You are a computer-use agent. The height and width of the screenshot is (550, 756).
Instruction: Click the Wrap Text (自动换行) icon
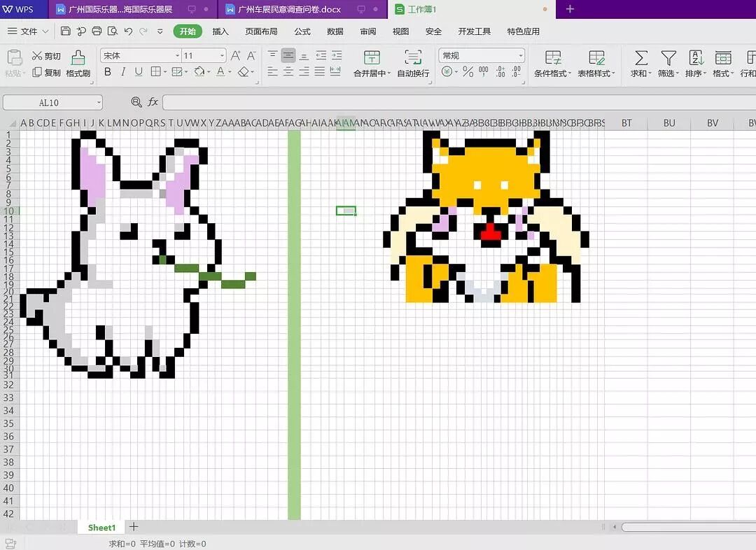coord(413,57)
